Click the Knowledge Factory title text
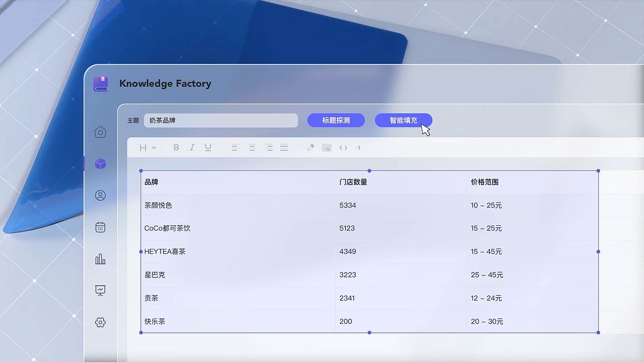 pos(165,84)
